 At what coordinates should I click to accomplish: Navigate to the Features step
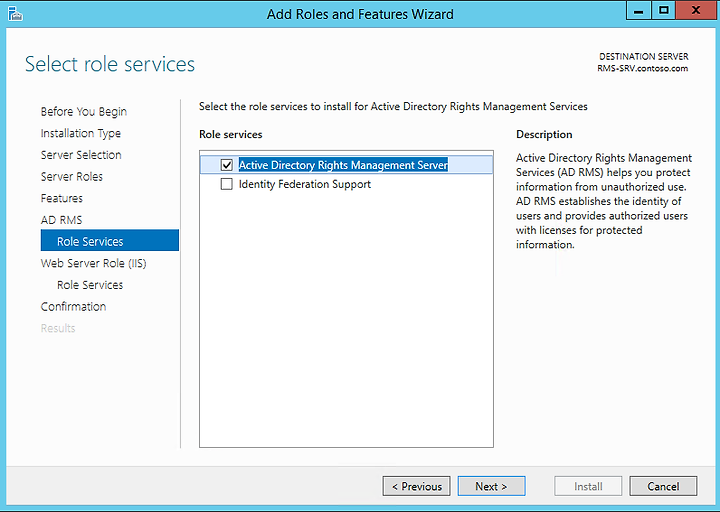(62, 198)
